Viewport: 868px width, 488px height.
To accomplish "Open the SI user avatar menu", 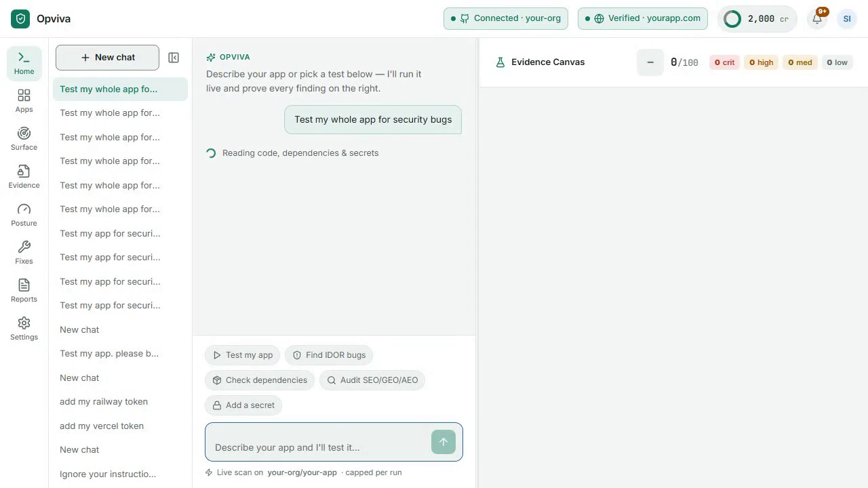I will pyautogui.click(x=847, y=19).
